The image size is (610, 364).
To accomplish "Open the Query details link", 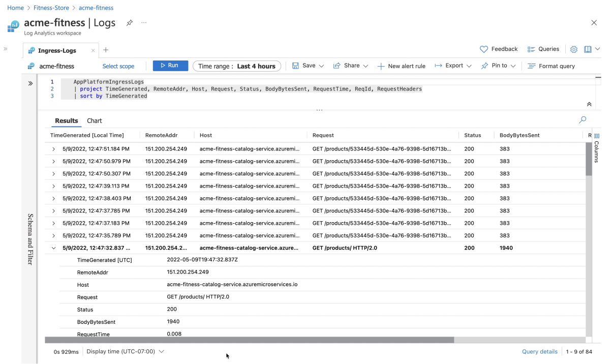I will tap(539, 352).
